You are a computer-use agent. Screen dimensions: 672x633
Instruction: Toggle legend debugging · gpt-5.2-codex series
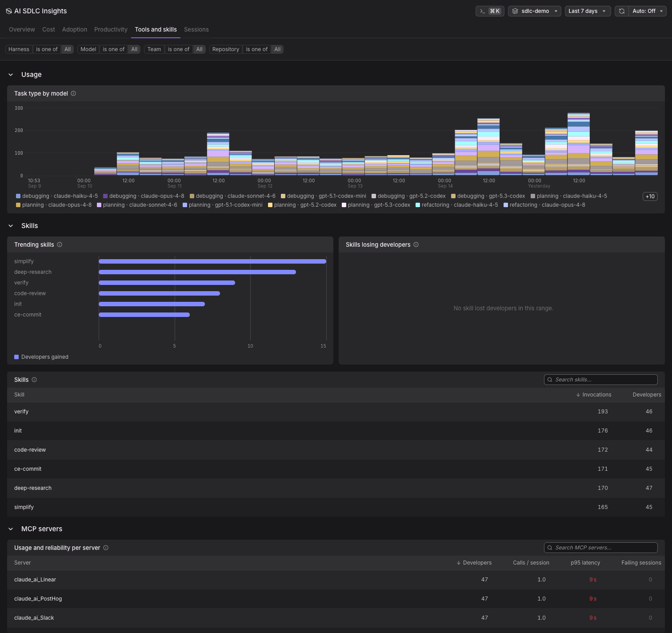coord(408,196)
